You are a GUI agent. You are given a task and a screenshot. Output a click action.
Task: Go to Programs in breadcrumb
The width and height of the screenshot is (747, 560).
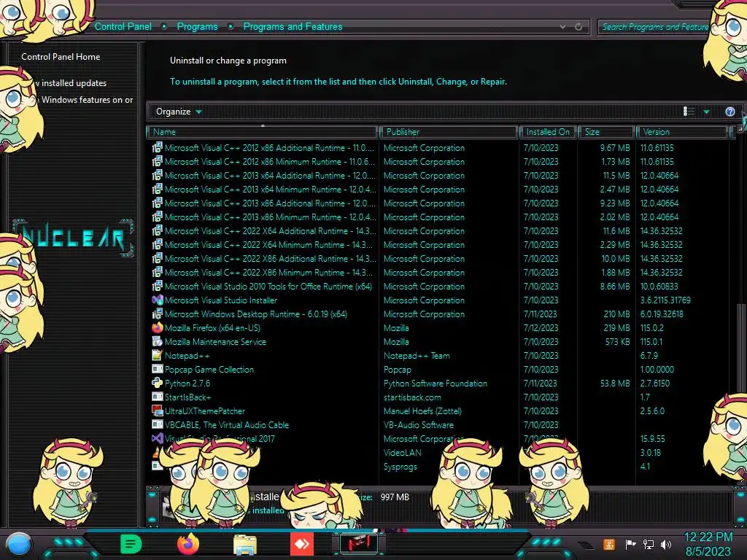point(197,27)
